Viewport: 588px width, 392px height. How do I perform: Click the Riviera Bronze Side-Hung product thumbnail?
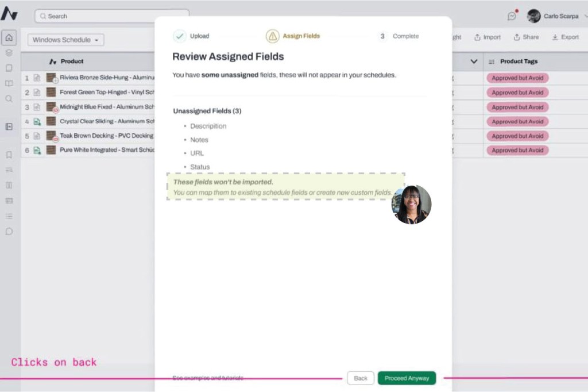pyautogui.click(x=52, y=78)
